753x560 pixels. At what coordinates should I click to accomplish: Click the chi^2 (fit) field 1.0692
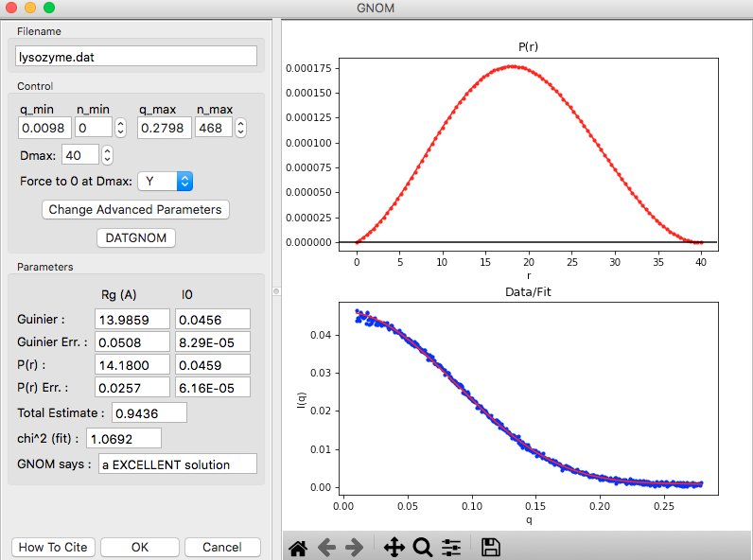click(124, 439)
